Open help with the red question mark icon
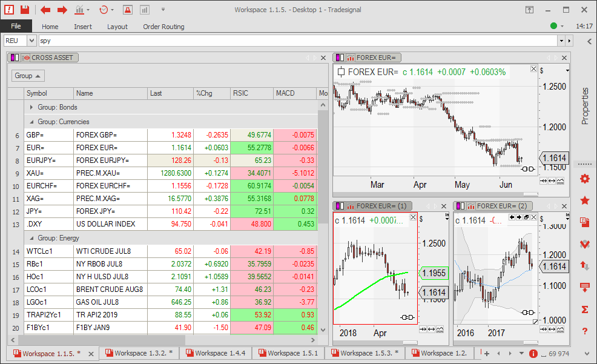597x364 pixels. 585,331
